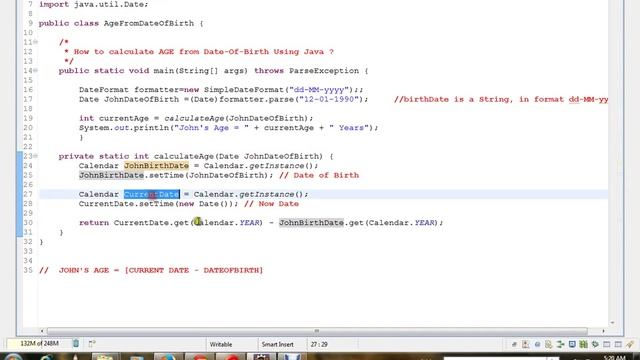Run garbage collector using the trash icon
This screenshot has width=640, height=360.
(76, 344)
